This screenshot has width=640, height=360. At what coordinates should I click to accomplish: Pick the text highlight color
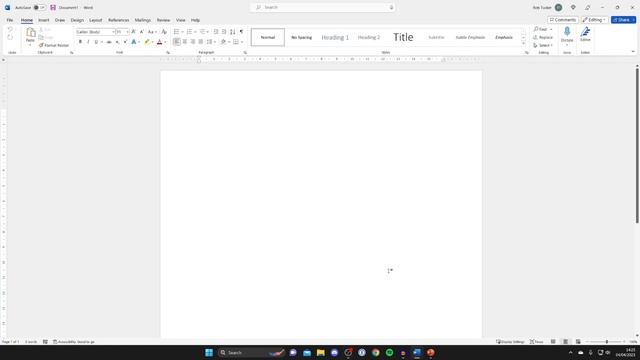[147, 42]
